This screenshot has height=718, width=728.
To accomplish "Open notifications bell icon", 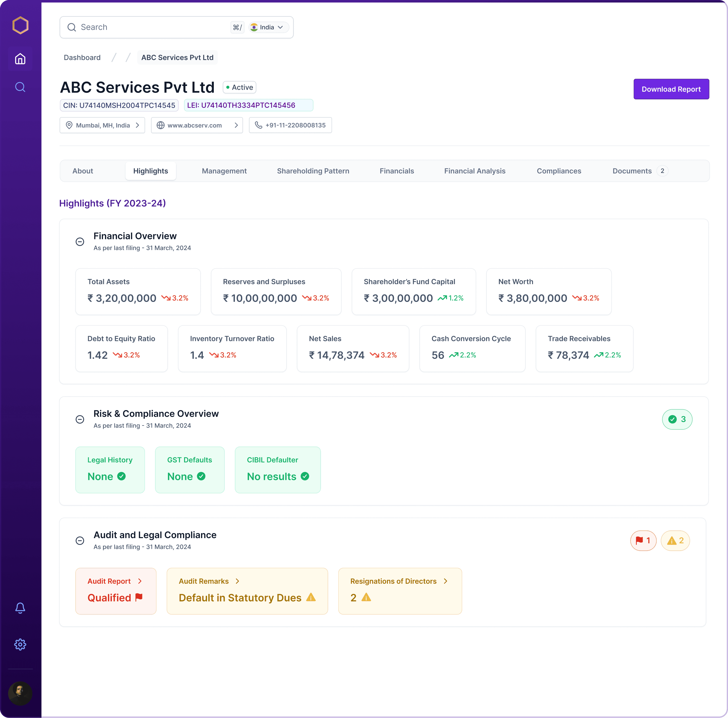I will click(x=20, y=608).
